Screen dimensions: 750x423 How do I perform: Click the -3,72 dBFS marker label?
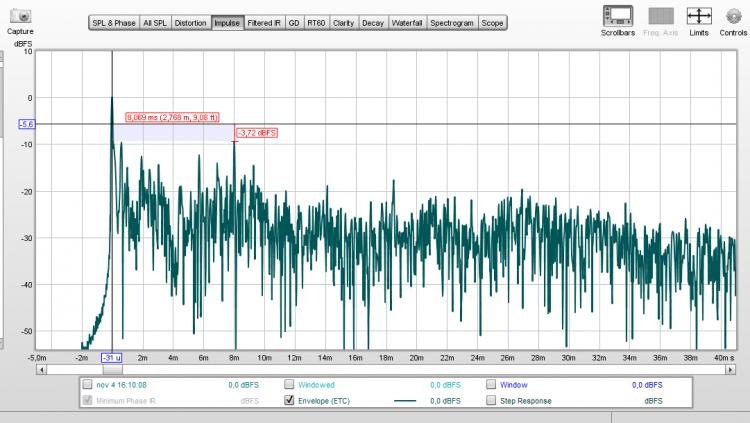pyautogui.click(x=257, y=133)
